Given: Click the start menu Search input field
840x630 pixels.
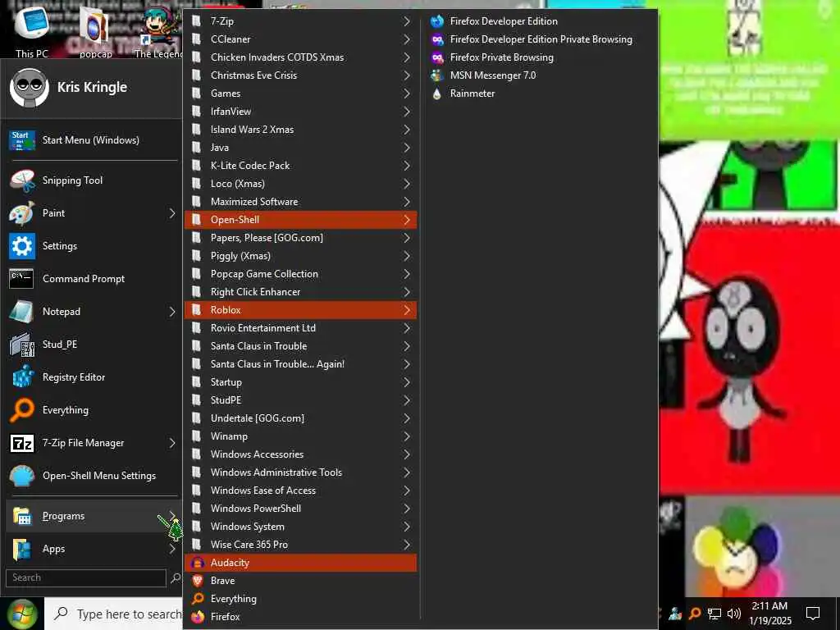Looking at the screenshot, I should click(x=85, y=578).
